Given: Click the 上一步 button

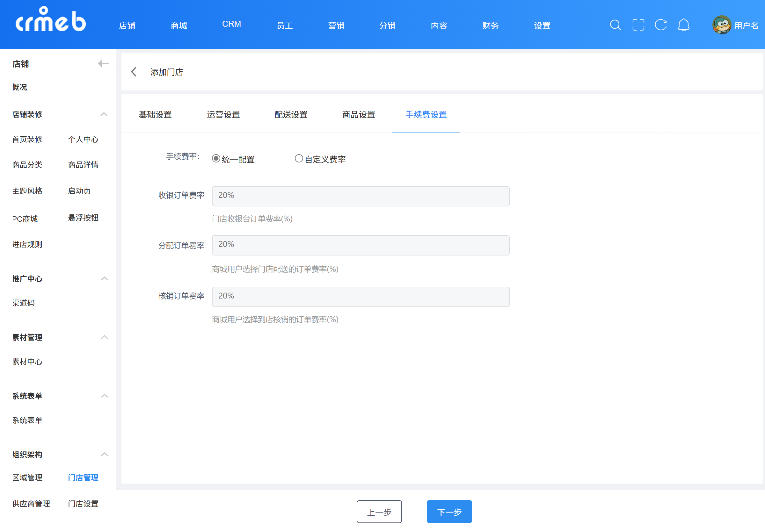Looking at the screenshot, I should [379, 512].
